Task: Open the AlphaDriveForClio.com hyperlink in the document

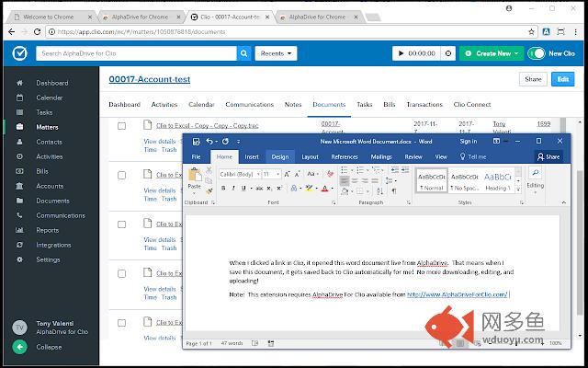Action: pyautogui.click(x=458, y=294)
